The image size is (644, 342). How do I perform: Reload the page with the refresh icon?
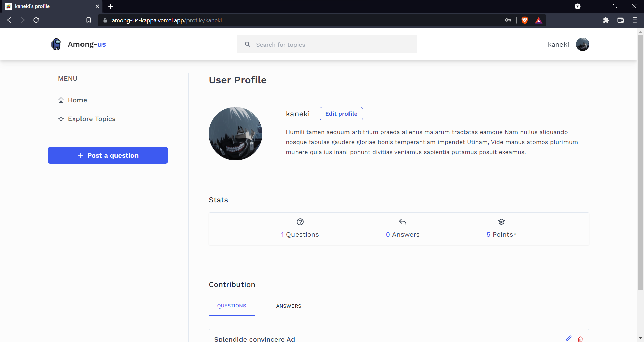point(36,20)
